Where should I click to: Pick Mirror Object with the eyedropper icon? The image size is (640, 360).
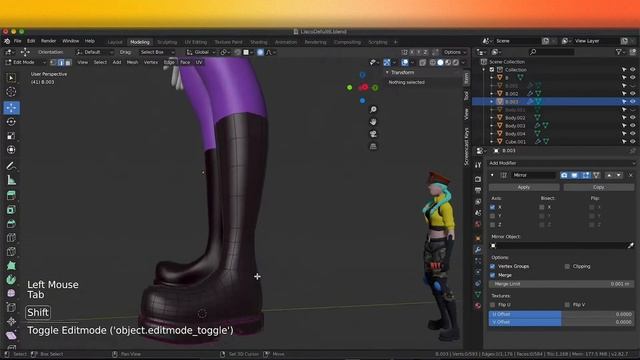(x=631, y=246)
